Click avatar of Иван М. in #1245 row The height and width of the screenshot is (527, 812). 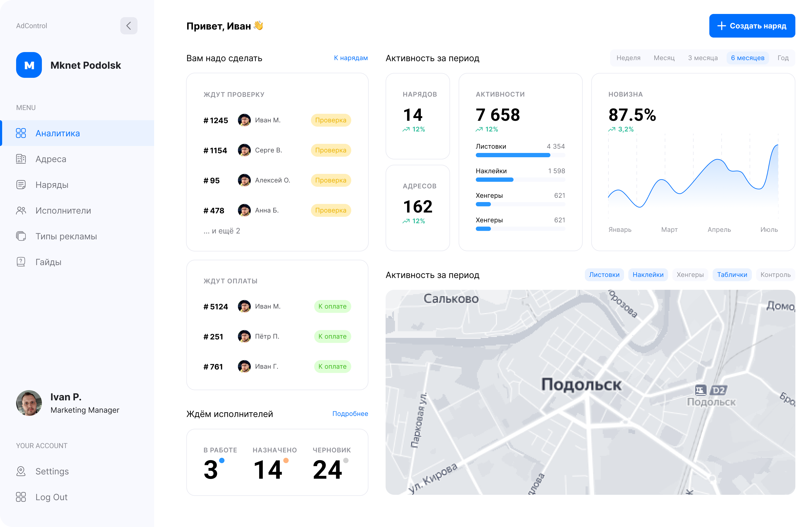tap(244, 120)
